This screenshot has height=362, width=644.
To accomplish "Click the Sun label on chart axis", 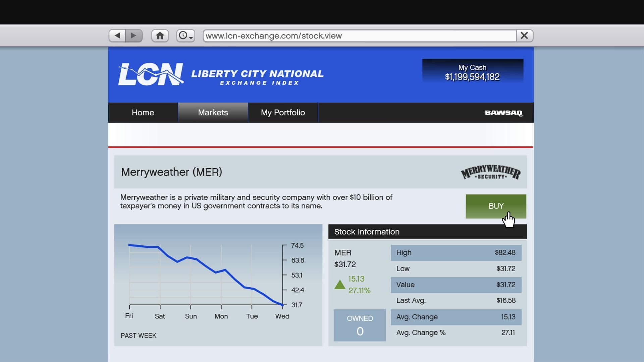I will pyautogui.click(x=191, y=316).
